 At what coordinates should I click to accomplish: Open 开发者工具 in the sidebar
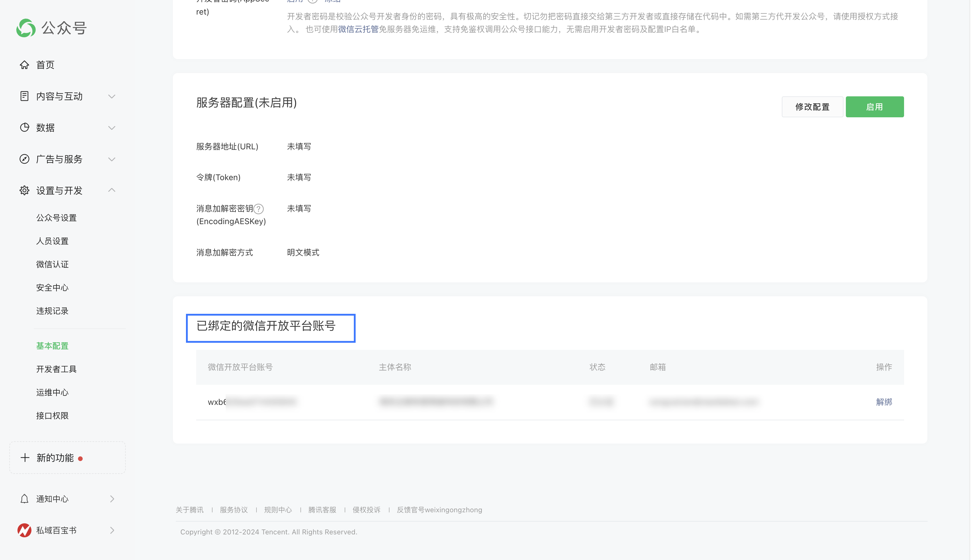(56, 369)
